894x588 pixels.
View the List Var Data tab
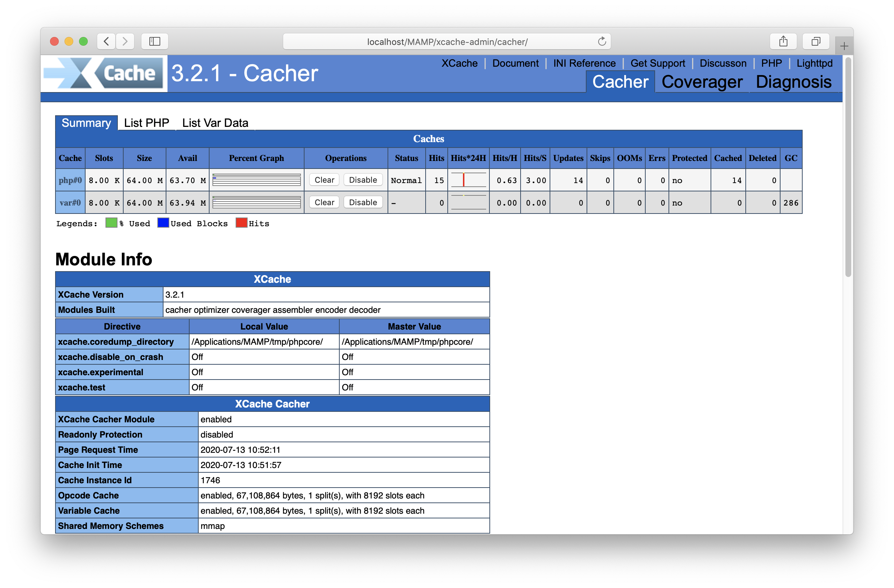click(215, 123)
